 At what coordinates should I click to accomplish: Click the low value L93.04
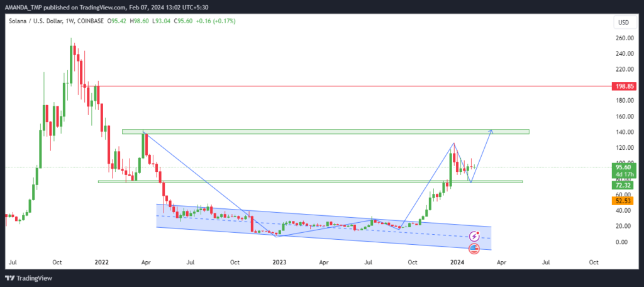coord(162,21)
